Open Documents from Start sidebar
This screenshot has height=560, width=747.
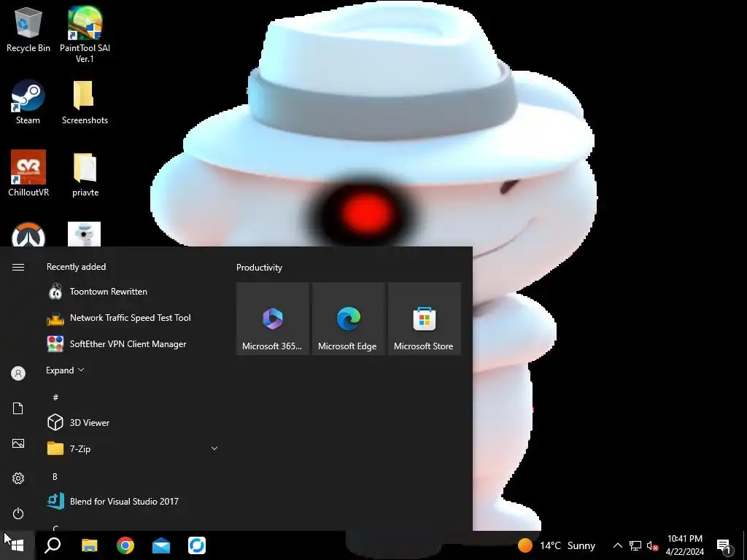coord(18,408)
